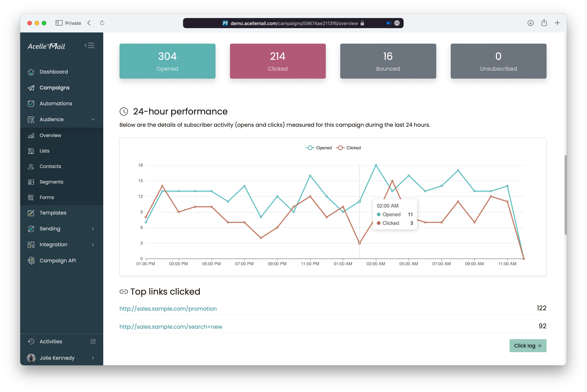Click the Campaign API icon in sidebar
The height and width of the screenshot is (392, 587).
click(31, 260)
